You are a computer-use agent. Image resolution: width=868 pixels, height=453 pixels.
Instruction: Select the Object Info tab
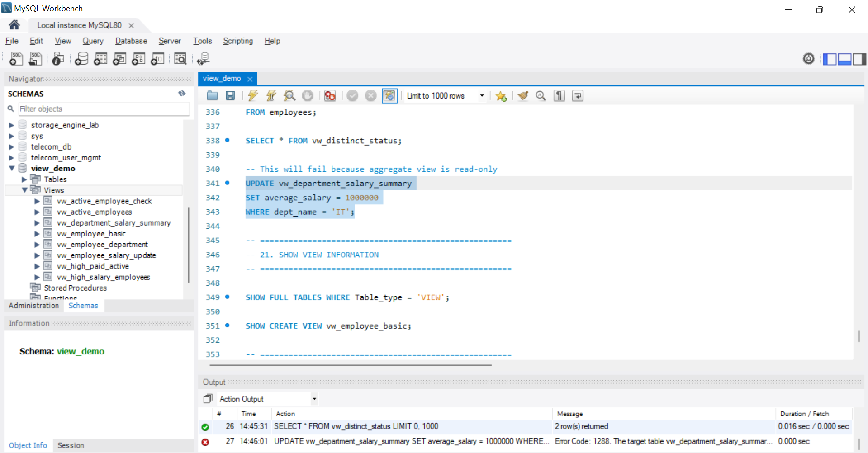point(28,445)
